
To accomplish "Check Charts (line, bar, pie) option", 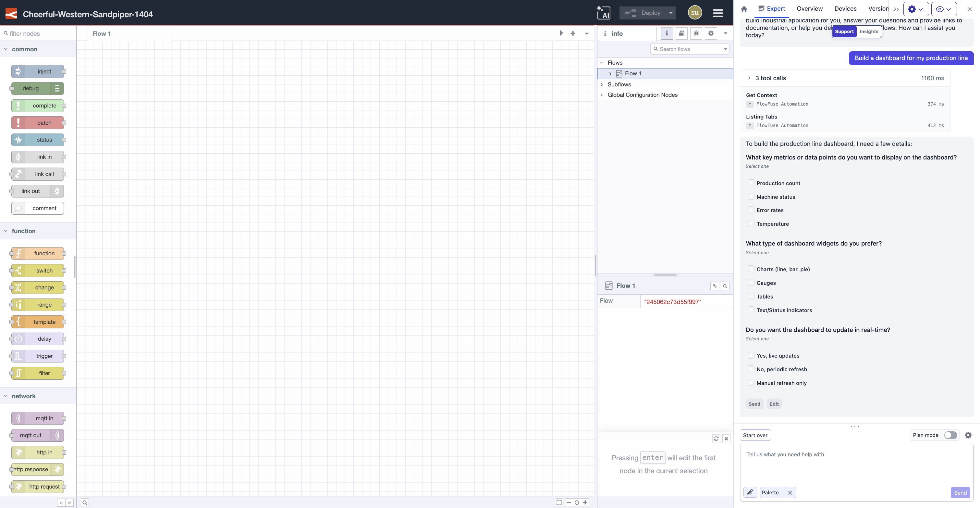I will click(751, 269).
